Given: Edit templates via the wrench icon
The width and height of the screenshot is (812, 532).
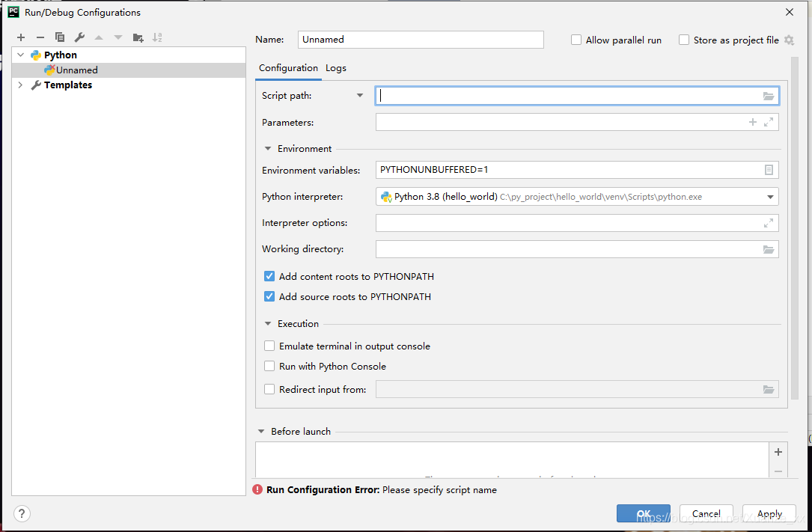Looking at the screenshot, I should pos(79,37).
